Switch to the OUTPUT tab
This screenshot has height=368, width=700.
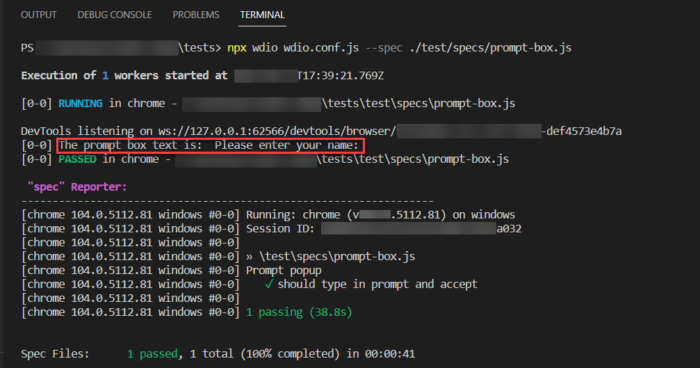click(38, 15)
